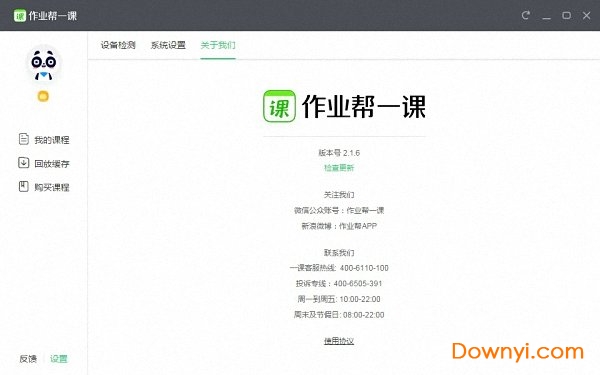The image size is (600, 375).
Task: Click the download icon beside 回放缓存
Action: [x=23, y=163]
